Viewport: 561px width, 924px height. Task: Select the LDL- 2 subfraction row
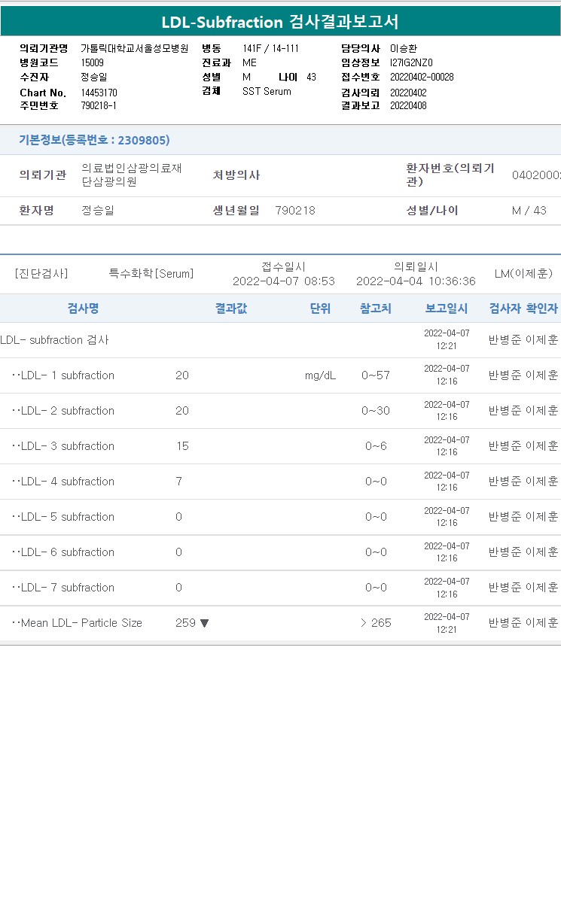point(280,411)
